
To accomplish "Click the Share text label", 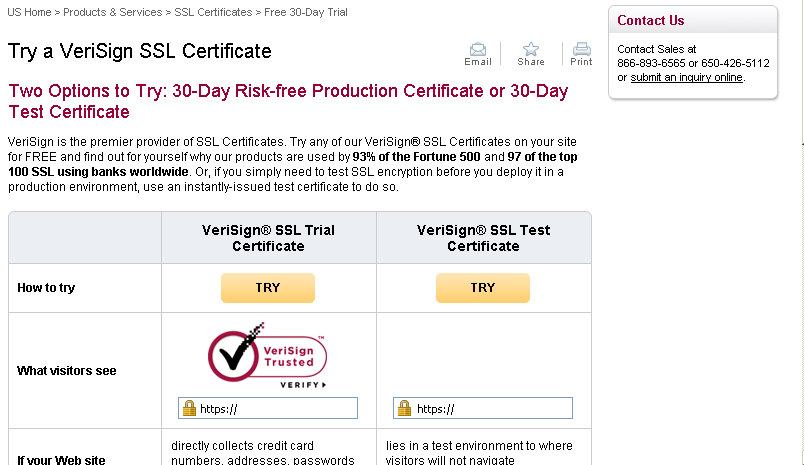I will click(x=531, y=62).
